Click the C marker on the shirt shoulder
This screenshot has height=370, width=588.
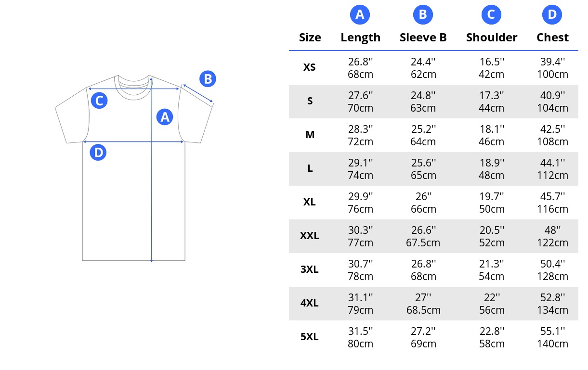(99, 101)
